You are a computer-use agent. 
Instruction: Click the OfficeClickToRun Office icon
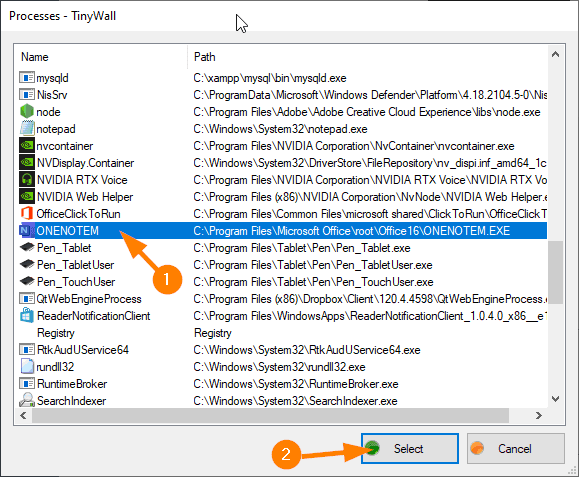[27, 214]
